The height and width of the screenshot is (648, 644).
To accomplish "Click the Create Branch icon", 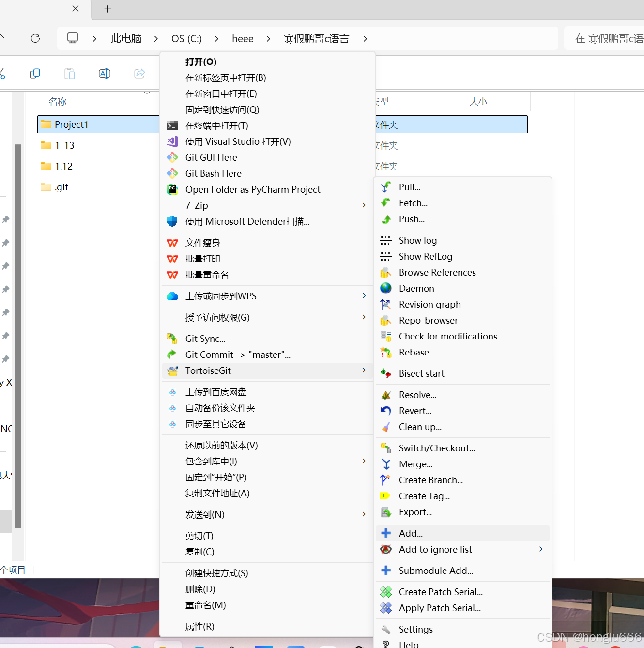I will [386, 480].
